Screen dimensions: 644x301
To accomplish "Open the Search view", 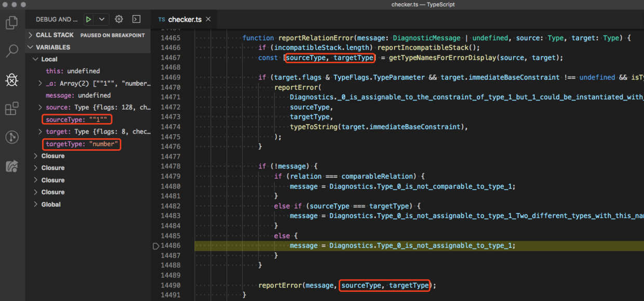I will 11,51.
